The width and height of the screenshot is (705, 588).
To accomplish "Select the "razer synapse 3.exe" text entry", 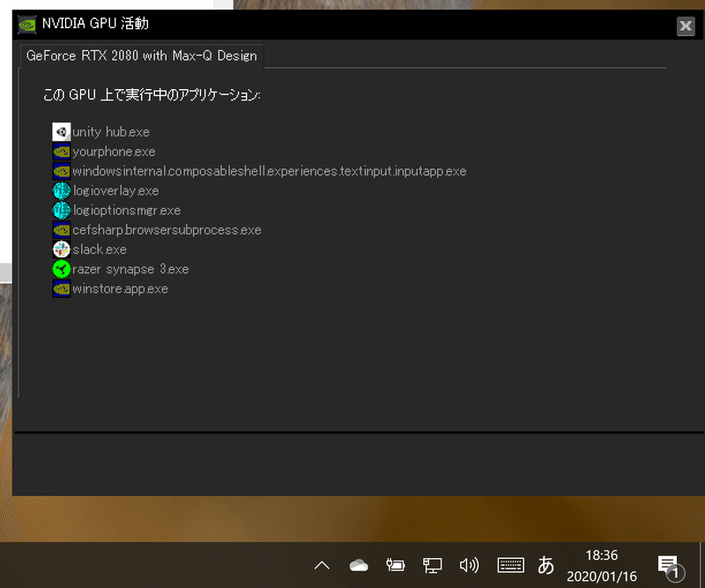I will (130, 269).
